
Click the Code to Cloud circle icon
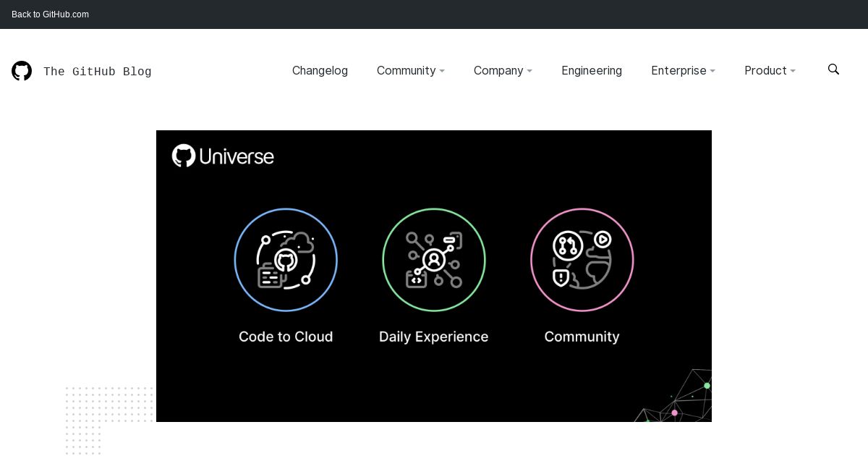click(x=286, y=260)
